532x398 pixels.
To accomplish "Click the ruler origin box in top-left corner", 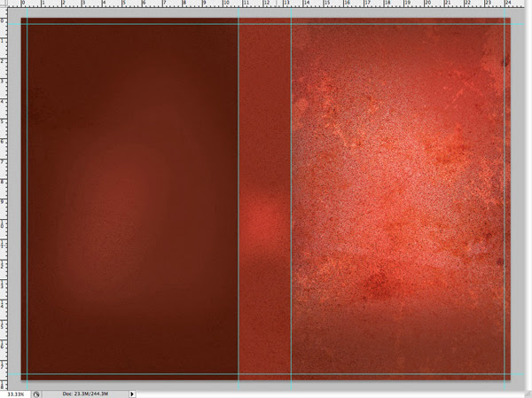I will [4, 4].
